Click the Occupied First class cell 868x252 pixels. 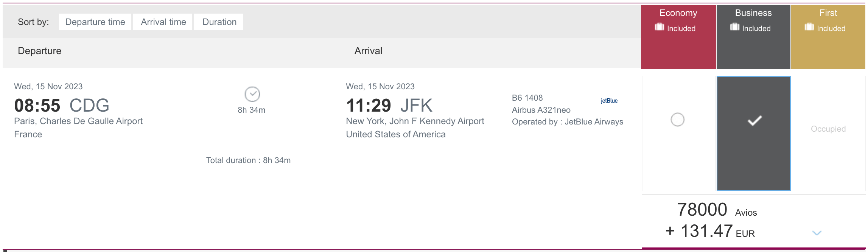[x=828, y=129]
